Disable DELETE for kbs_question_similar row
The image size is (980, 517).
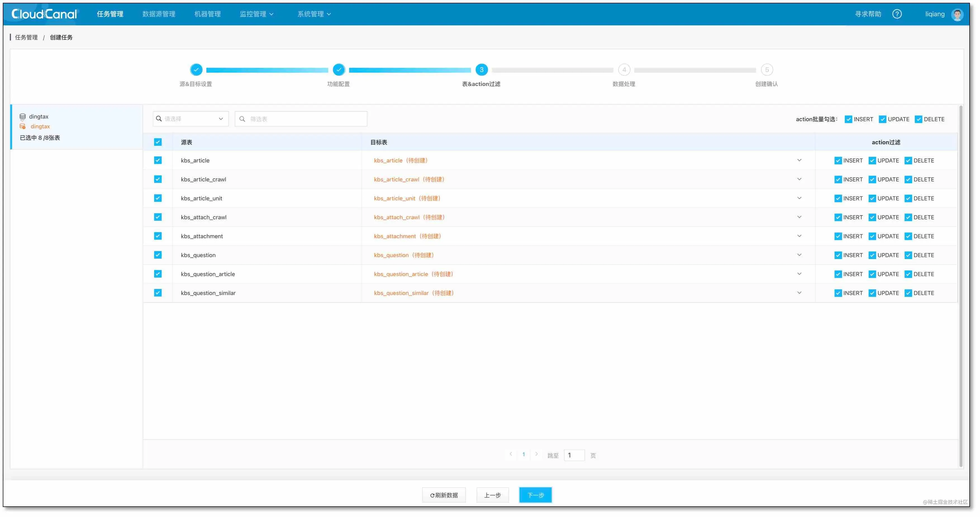[908, 293]
